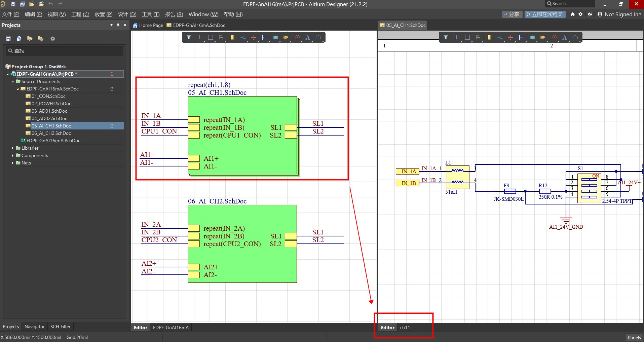644x342 pixels.
Task: Expand the Nets folder in project tree
Action: [x=13, y=163]
